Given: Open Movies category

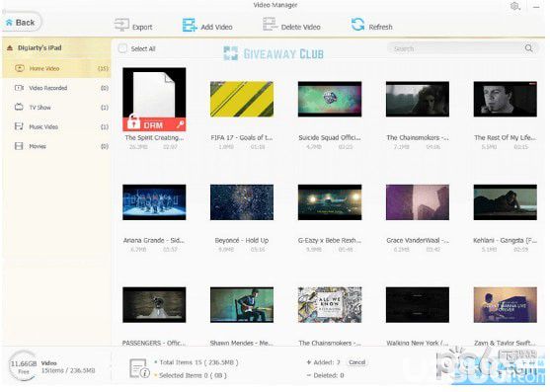Looking at the screenshot, I should tap(56, 146).
